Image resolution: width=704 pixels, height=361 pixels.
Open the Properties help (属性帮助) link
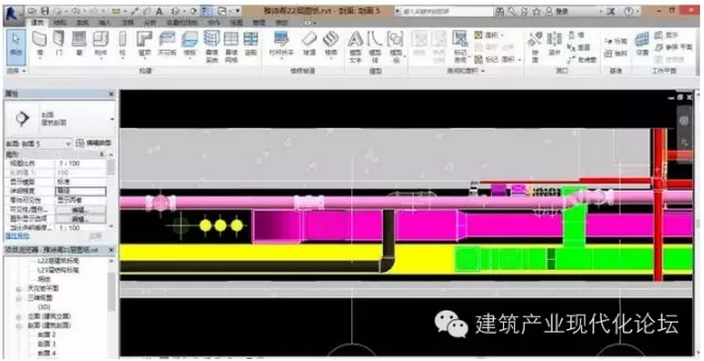coord(18,235)
